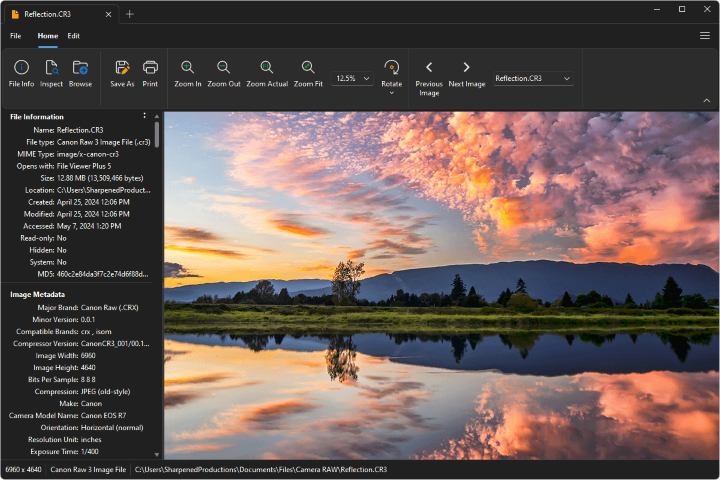The height and width of the screenshot is (480, 720).
Task: Fit image with Zoom Fit
Action: 308,68
